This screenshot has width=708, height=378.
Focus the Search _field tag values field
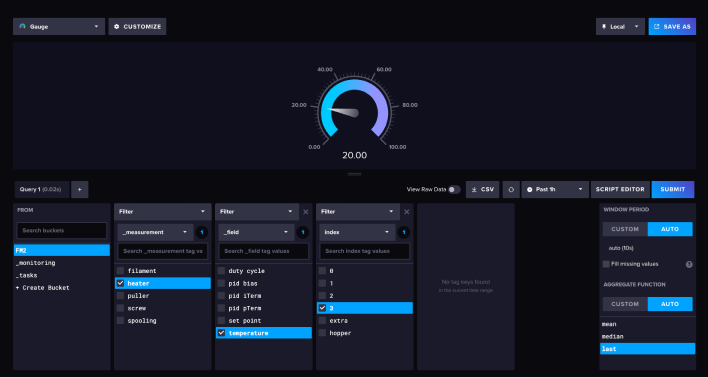point(264,251)
